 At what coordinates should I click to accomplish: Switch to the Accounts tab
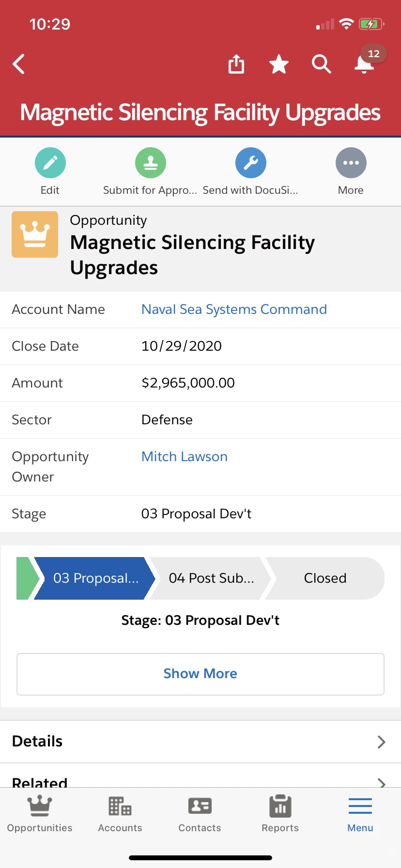click(120, 814)
